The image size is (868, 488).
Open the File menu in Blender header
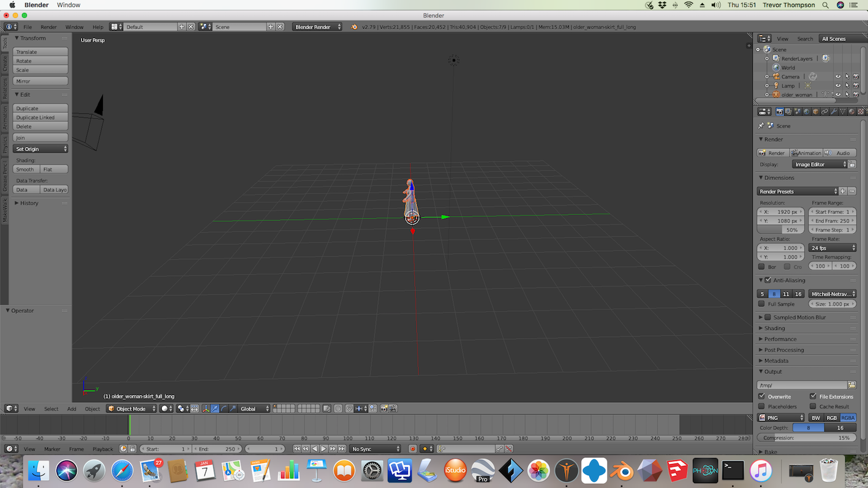pos(28,27)
